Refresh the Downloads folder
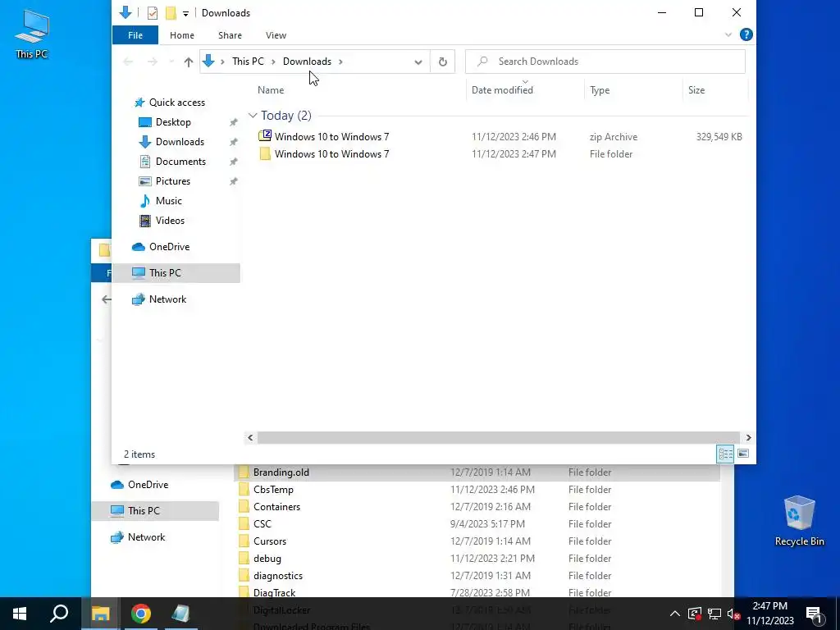Screen dimensions: 840x630 (x=442, y=62)
